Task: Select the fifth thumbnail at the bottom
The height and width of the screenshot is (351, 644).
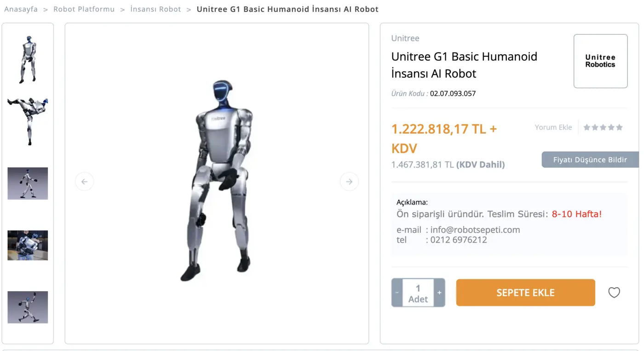Action: click(x=28, y=307)
